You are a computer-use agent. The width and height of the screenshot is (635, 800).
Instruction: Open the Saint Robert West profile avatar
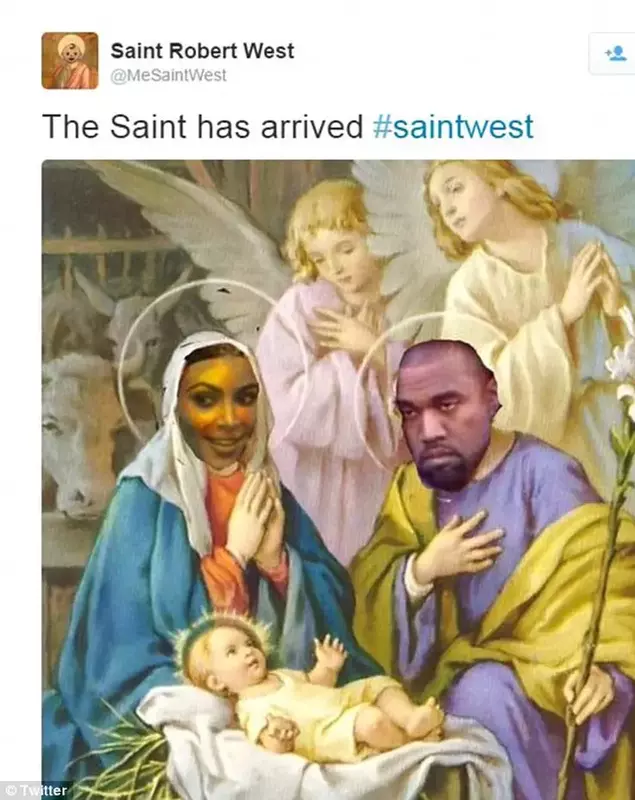point(70,60)
